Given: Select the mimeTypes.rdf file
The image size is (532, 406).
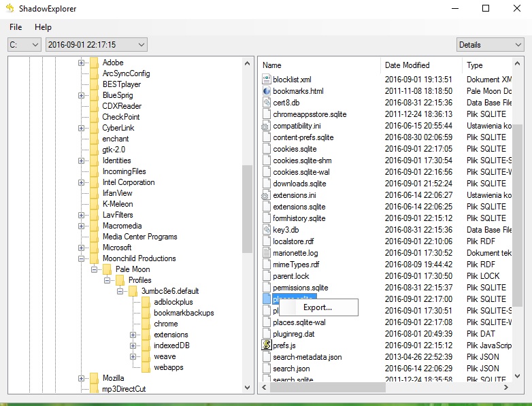Looking at the screenshot, I should coord(296,265).
